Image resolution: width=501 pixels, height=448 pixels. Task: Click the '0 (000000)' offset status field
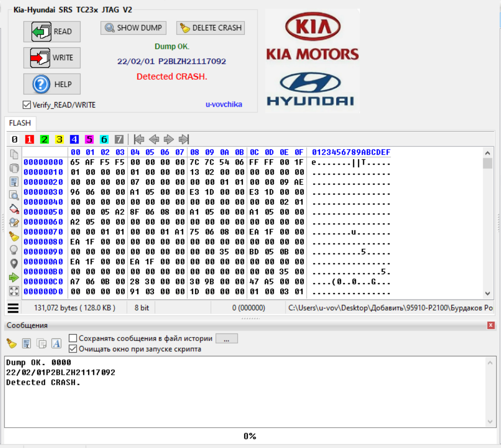click(248, 308)
